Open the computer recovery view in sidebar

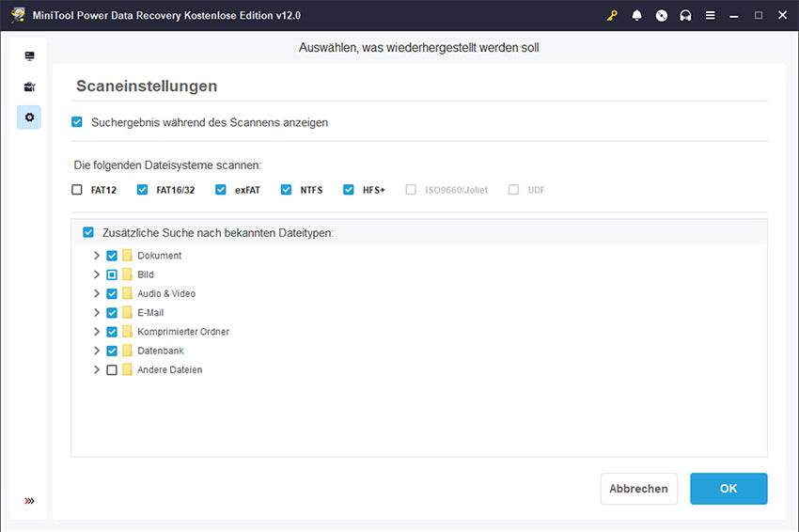point(29,56)
